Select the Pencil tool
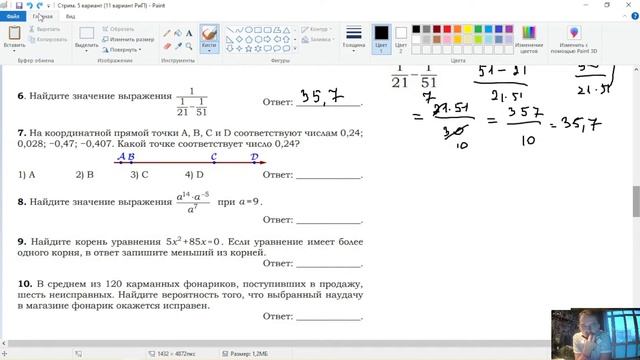This screenshot has width=640, height=360. (167, 33)
